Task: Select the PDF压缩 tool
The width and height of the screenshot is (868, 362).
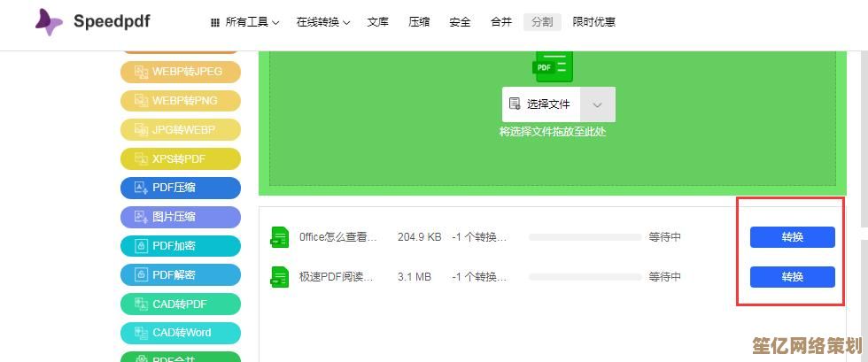Action: pos(181,188)
